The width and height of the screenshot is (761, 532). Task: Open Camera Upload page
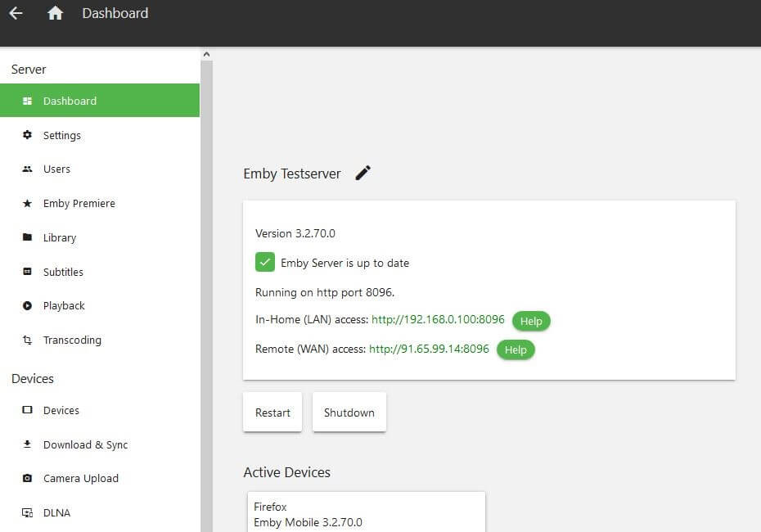(100, 478)
